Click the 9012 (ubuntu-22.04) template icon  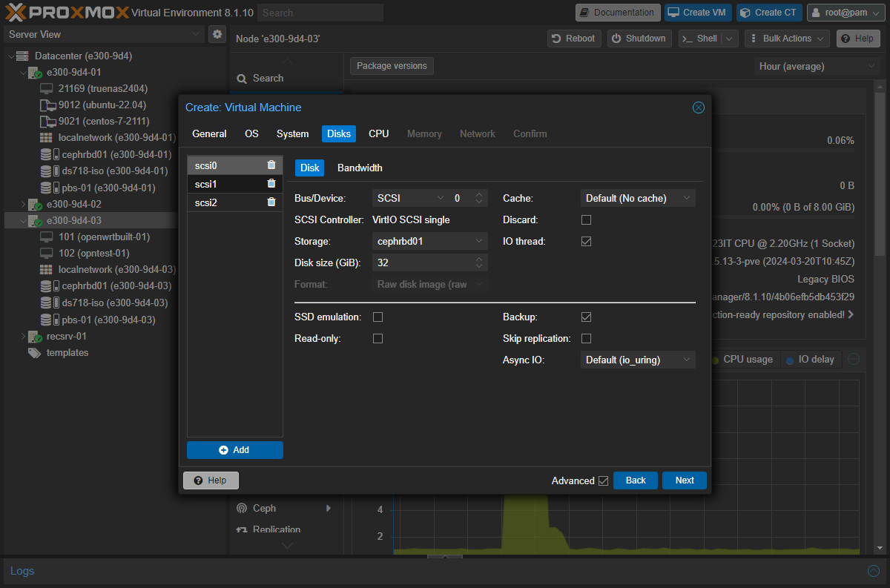(x=47, y=105)
